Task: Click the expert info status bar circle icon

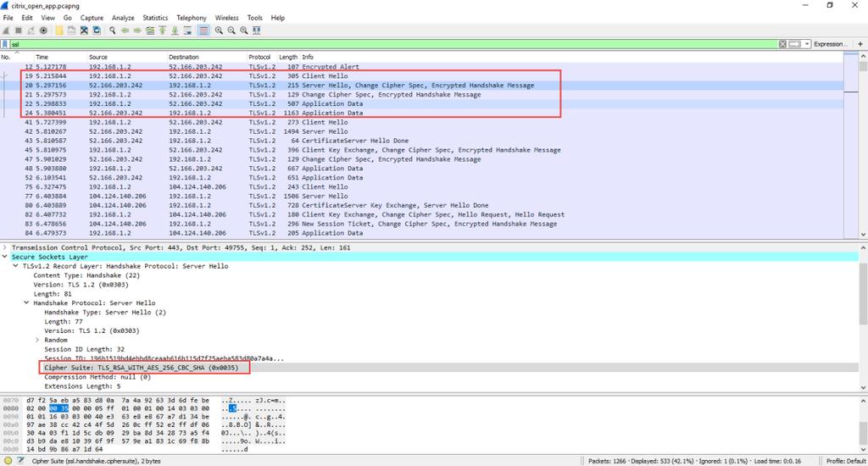Action: click(x=8, y=460)
